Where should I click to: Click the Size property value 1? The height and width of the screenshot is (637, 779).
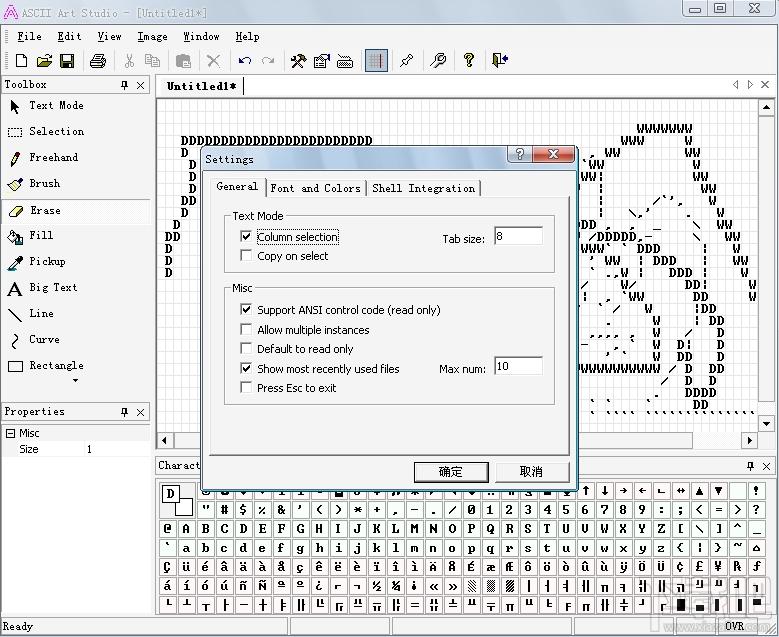[x=89, y=449]
